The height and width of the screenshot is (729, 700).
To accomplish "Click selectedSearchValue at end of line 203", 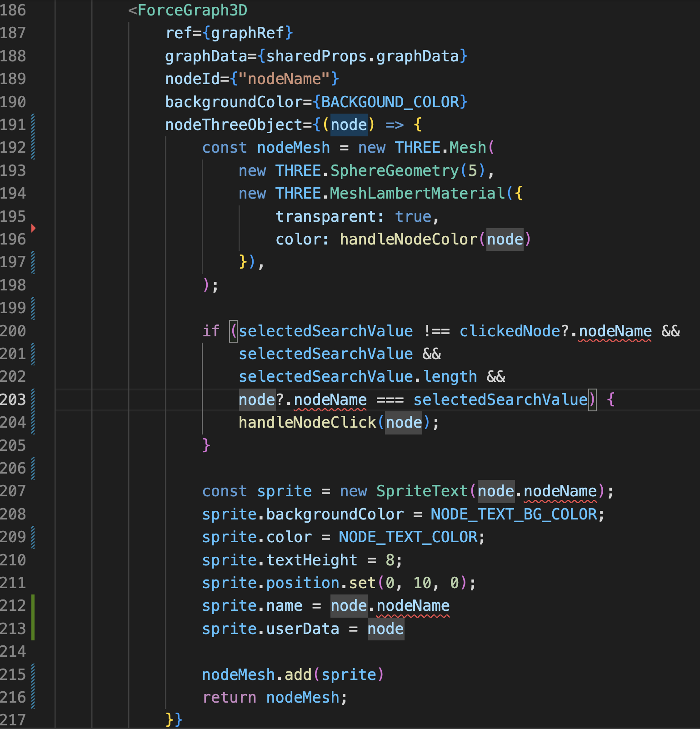I will pos(500,399).
